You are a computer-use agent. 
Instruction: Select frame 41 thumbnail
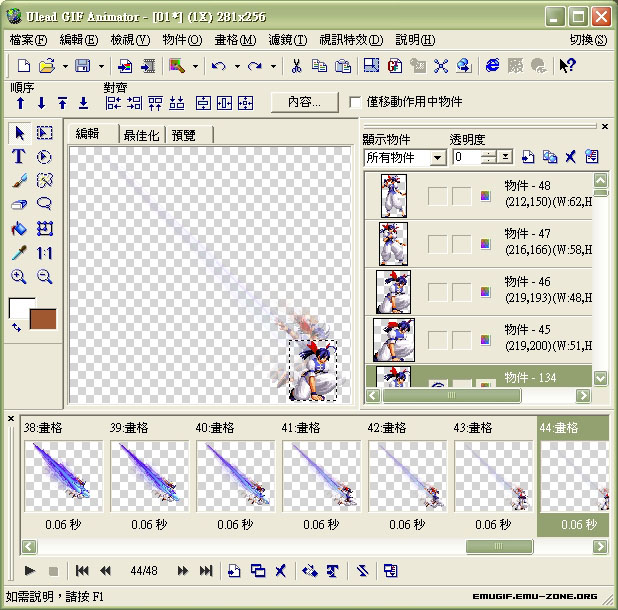tap(321, 476)
